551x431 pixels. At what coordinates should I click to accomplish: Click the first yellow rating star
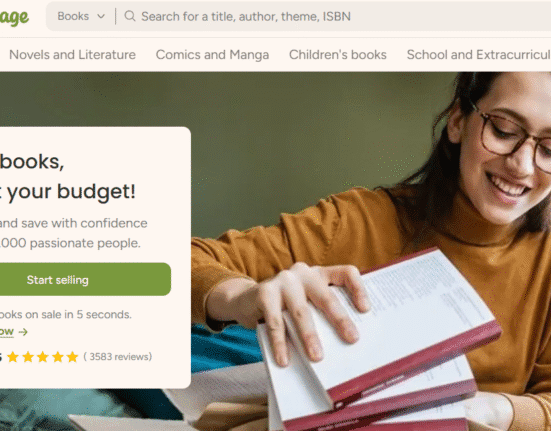pos(13,357)
